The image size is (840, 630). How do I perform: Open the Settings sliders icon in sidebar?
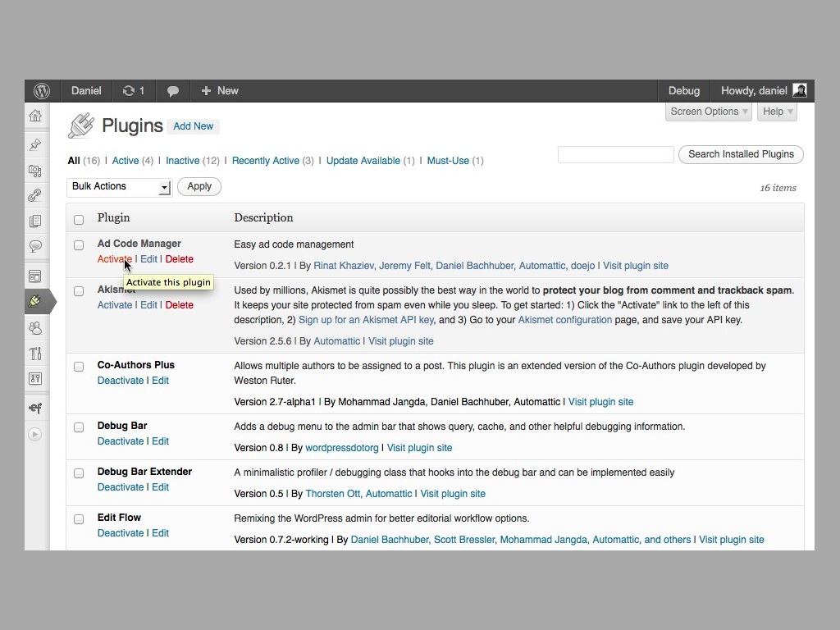35,379
